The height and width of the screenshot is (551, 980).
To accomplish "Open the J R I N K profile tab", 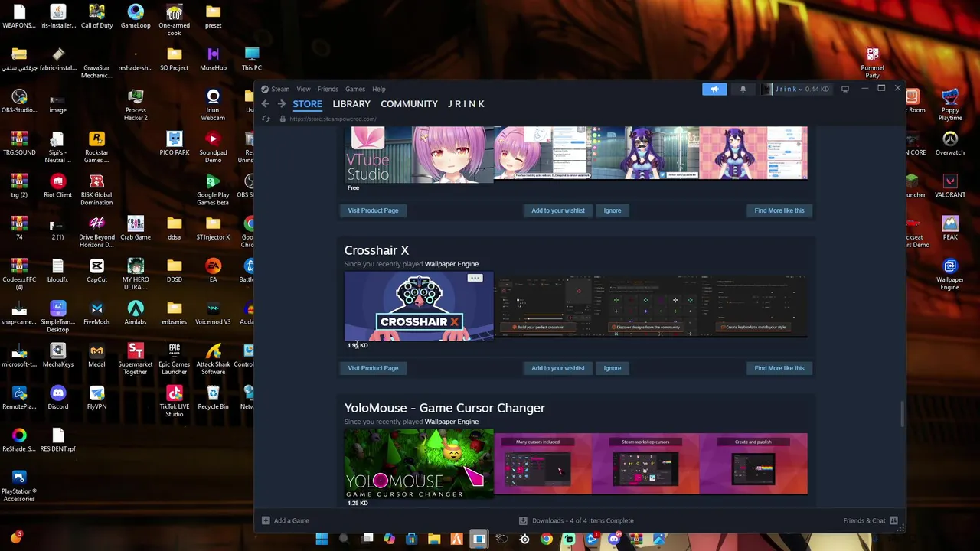I will 466,104.
